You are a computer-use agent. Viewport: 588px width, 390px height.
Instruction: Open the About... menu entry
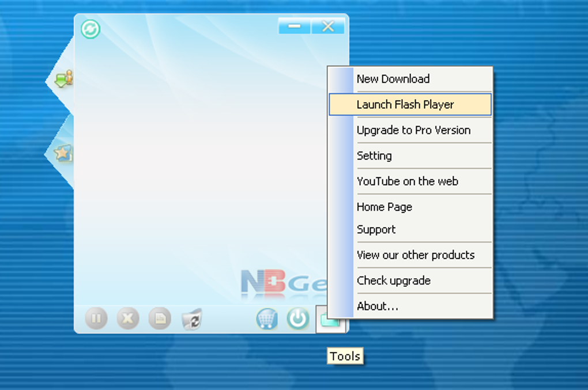(x=410, y=306)
